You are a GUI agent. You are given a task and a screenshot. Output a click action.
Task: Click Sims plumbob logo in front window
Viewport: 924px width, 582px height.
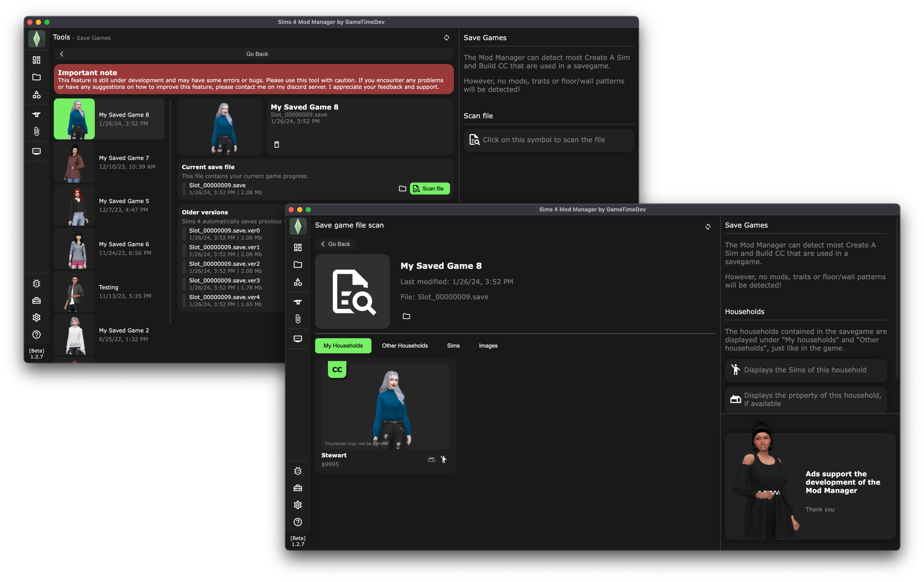point(298,226)
